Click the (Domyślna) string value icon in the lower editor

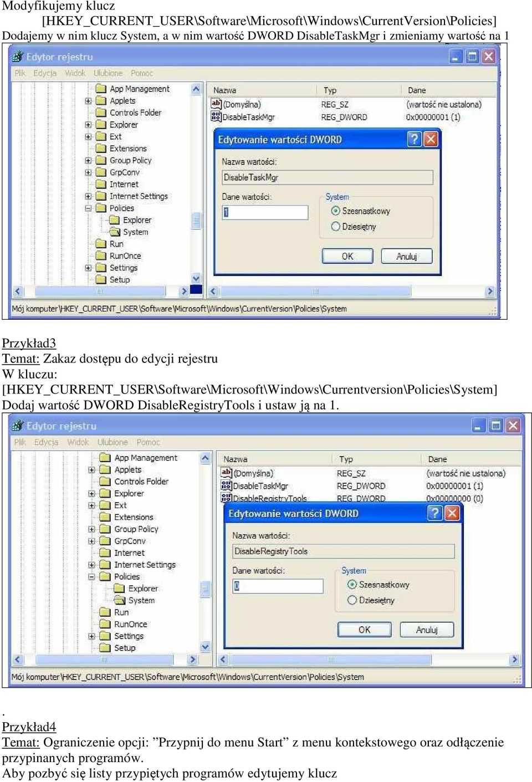point(226,473)
